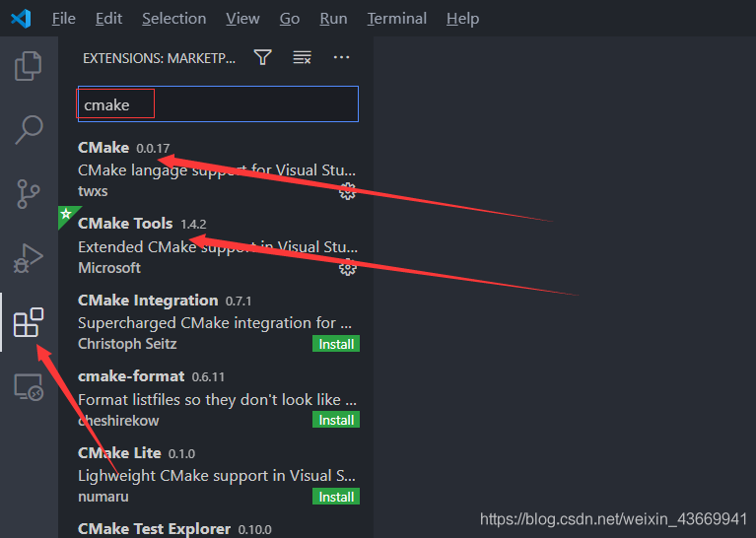756x538 pixels.
Task: Open the Selection menu
Action: [x=174, y=19]
